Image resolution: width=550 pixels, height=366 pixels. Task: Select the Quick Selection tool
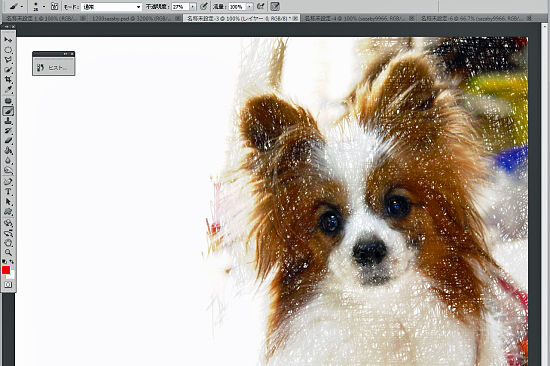(x=8, y=69)
